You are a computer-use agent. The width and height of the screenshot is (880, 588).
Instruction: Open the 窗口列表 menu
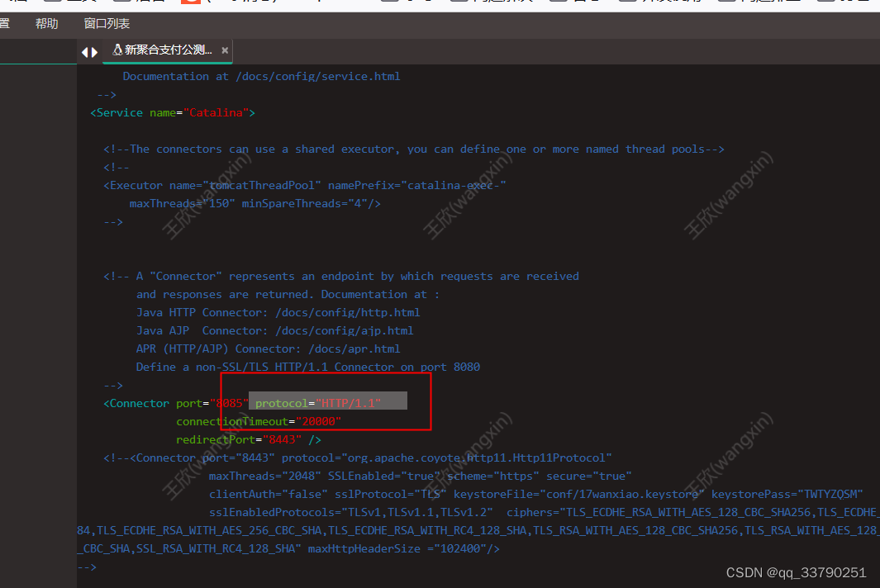pos(107,23)
